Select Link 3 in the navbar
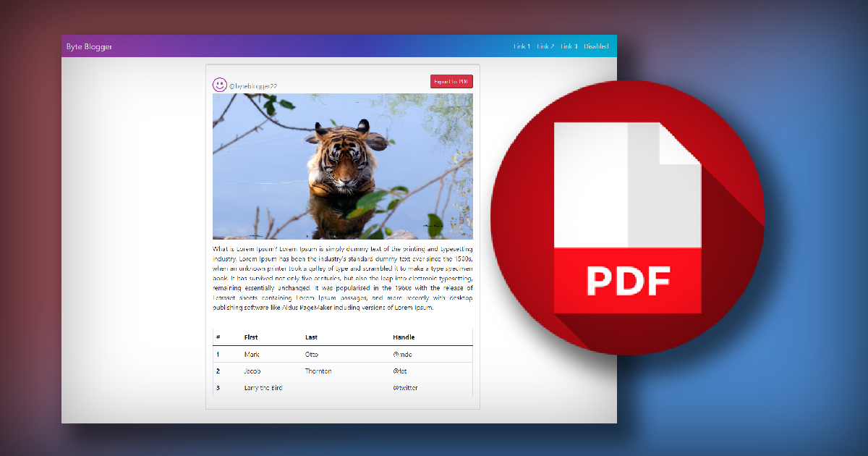The height and width of the screenshot is (456, 868). click(x=569, y=46)
